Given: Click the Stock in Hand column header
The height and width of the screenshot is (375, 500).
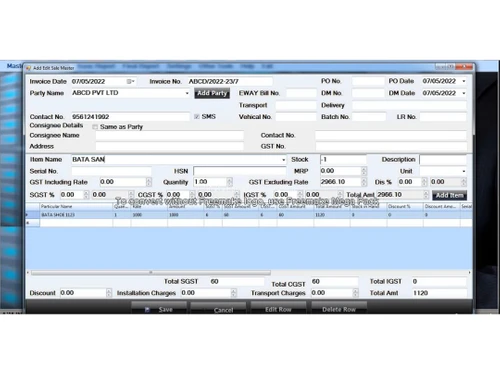Looking at the screenshot, I should pyautogui.click(x=368, y=207).
